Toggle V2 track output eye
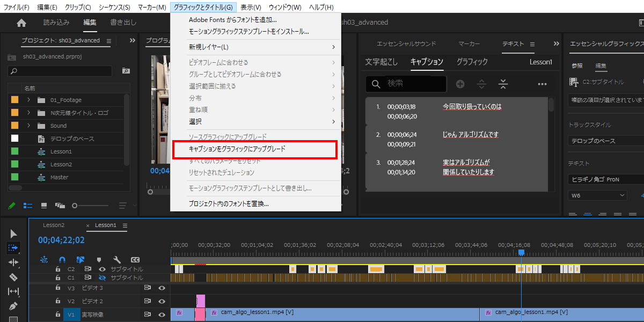This screenshot has height=322, width=644. click(x=162, y=301)
